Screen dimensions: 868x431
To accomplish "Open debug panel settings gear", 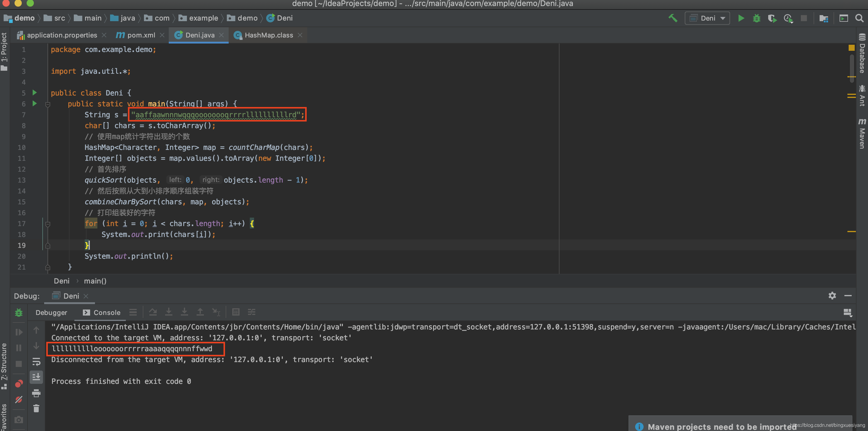I will (x=832, y=295).
